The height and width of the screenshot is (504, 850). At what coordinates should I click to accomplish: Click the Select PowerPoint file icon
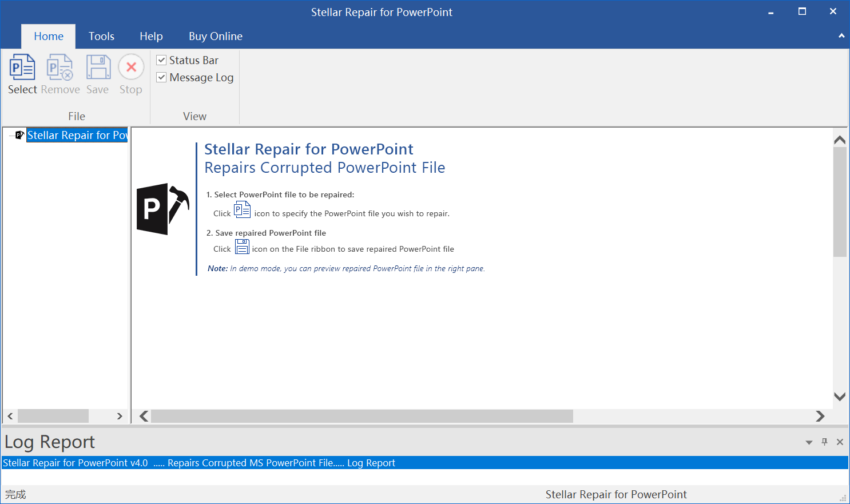coord(22,68)
